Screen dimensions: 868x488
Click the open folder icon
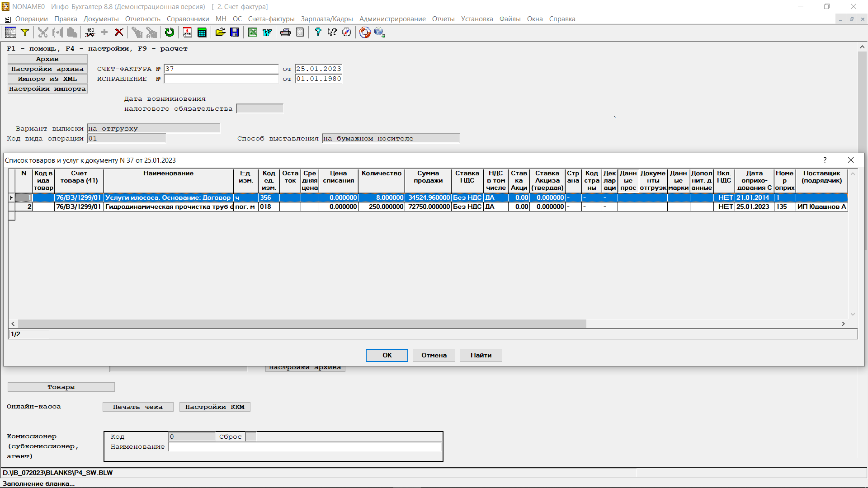[220, 32]
